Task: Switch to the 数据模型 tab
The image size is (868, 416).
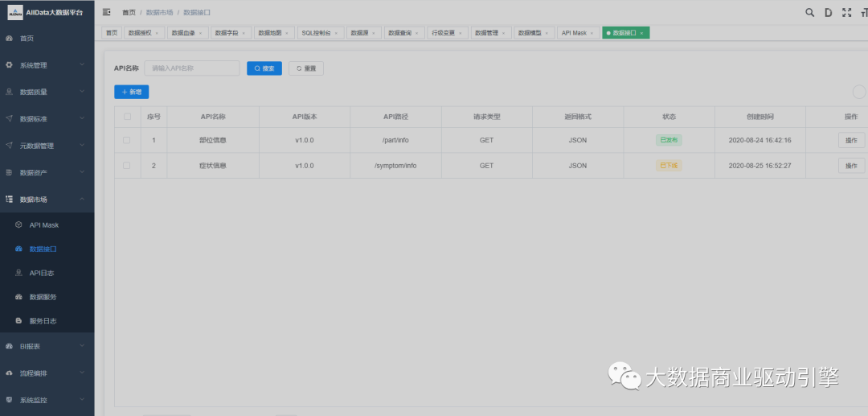Action: click(530, 33)
